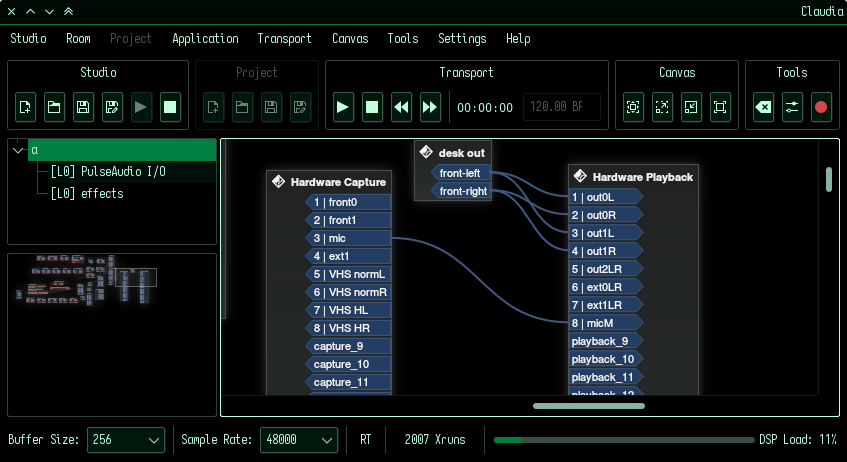Image resolution: width=847 pixels, height=462 pixels.
Task: Stop the studio with the Studio stop button
Action: click(170, 107)
